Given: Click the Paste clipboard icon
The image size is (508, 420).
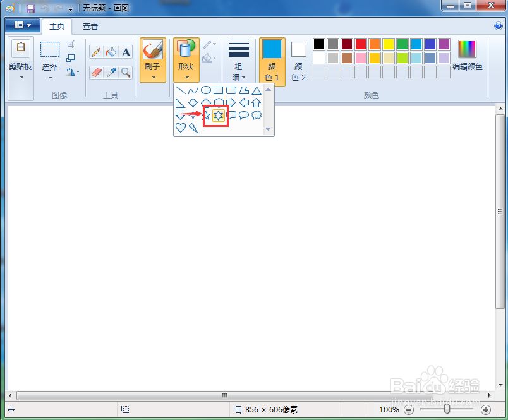Looking at the screenshot, I should pyautogui.click(x=21, y=47).
